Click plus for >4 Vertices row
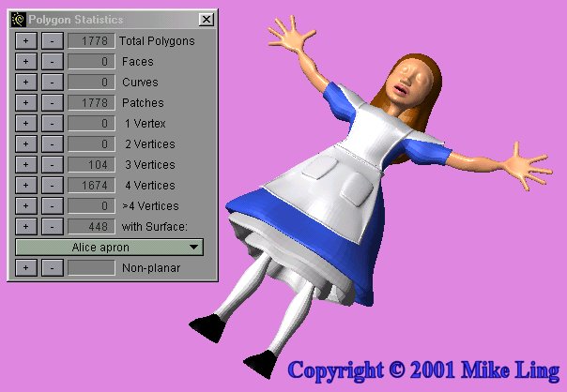Viewport: 567px width, 392px height. [27, 206]
